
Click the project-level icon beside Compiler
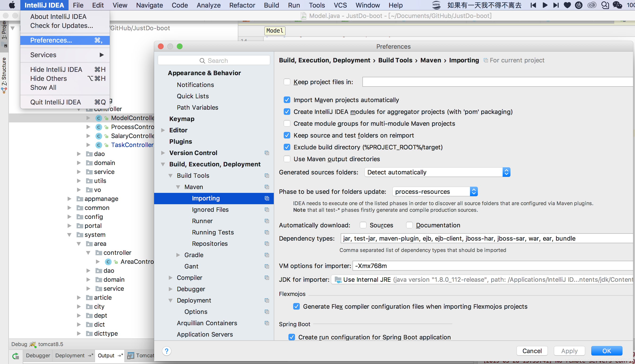click(267, 278)
